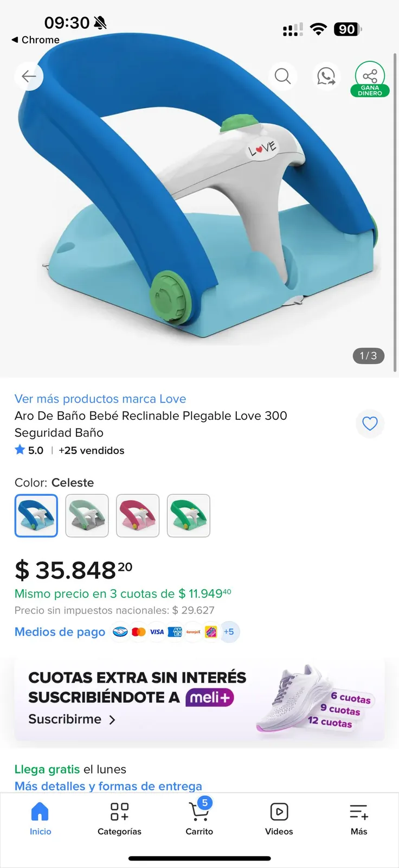The image size is (399, 868).
Task: Tap the Inicio home icon
Action: (40, 819)
